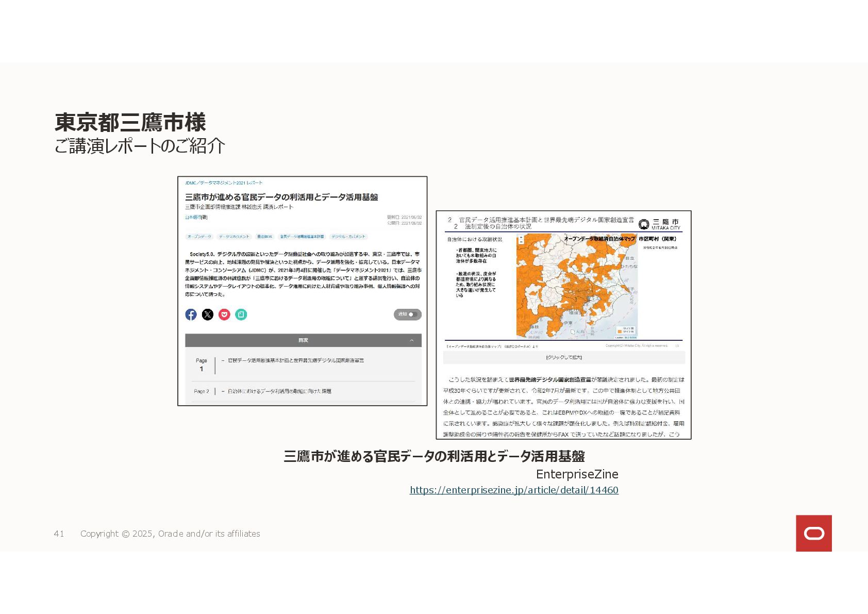Click the 三鷹市企画部情報推進課 subtitle line
This screenshot has height=614, width=868.
pos(239,207)
